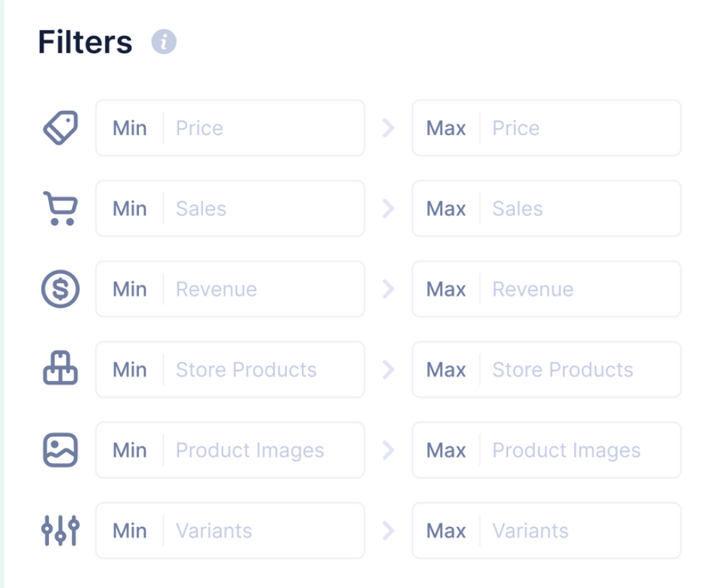Select the Max Sales input
The image size is (705, 588).
click(x=546, y=208)
